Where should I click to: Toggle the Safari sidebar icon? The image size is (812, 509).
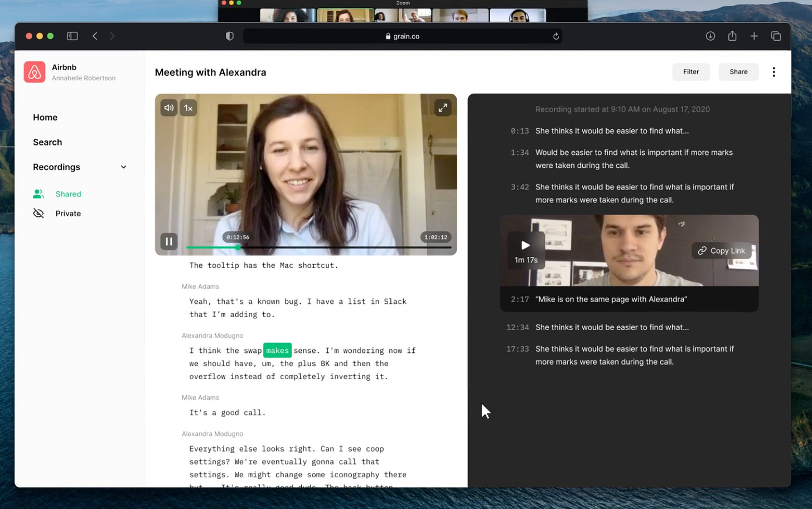pyautogui.click(x=72, y=36)
